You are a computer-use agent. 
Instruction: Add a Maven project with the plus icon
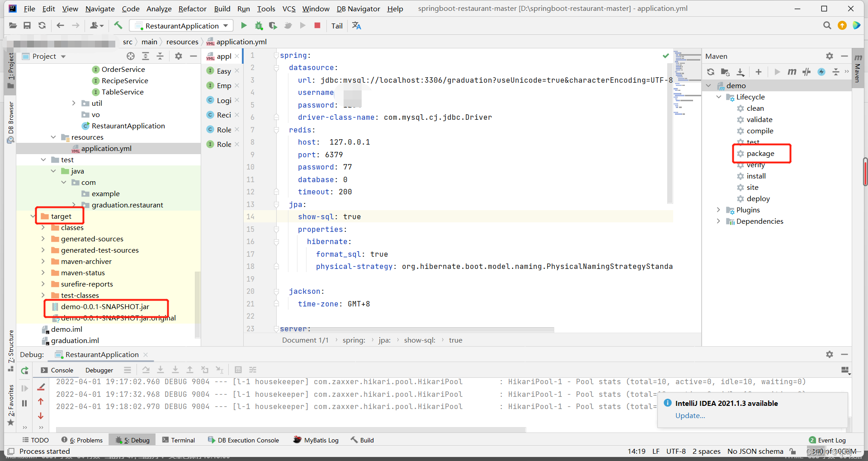pos(759,72)
